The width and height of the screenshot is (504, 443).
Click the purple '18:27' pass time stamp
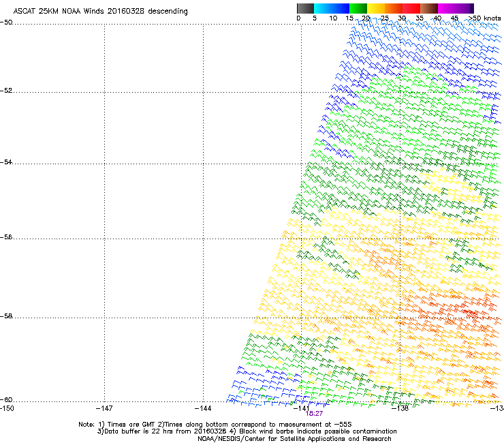tap(314, 414)
